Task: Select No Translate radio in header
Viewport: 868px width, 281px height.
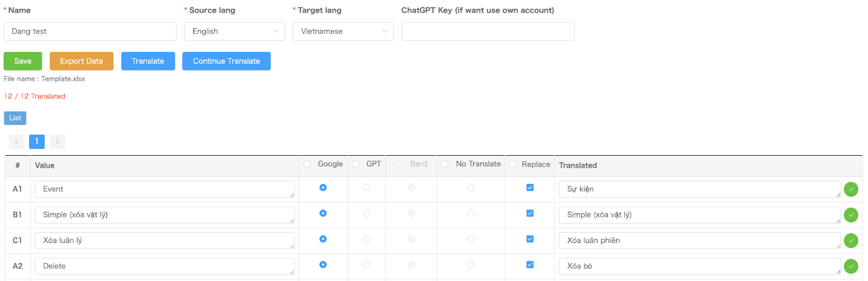Action: coord(445,164)
